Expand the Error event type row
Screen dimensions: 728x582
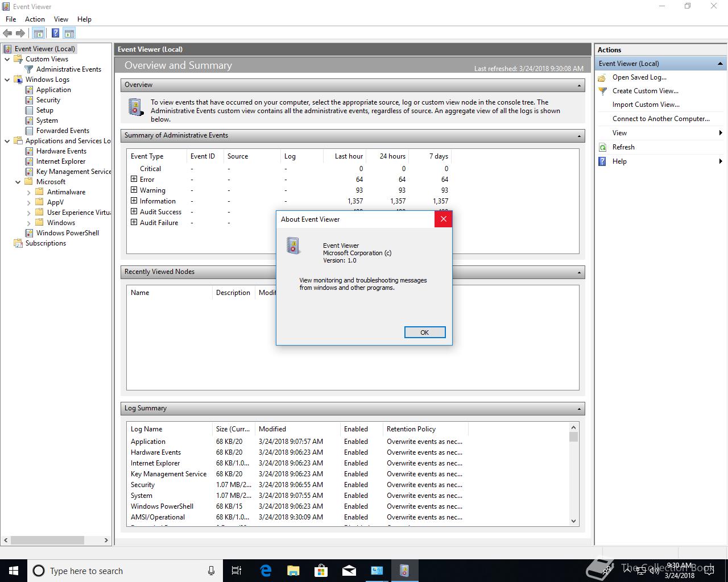(x=134, y=179)
